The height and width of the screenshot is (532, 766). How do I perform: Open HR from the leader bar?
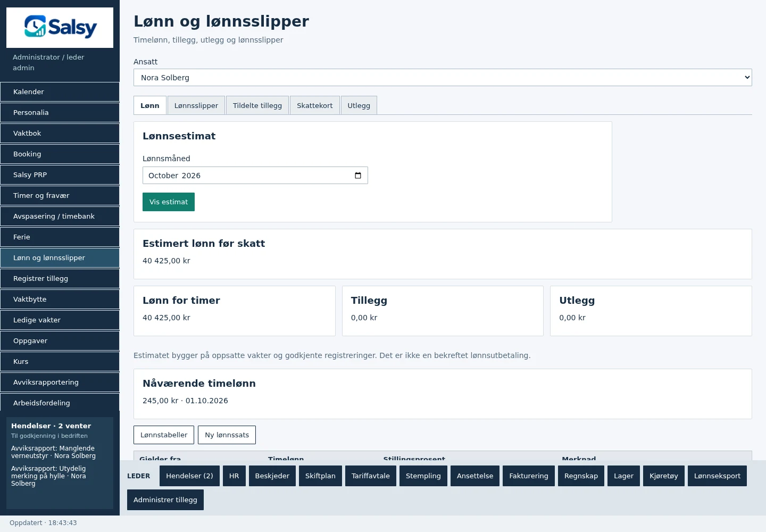point(234,476)
